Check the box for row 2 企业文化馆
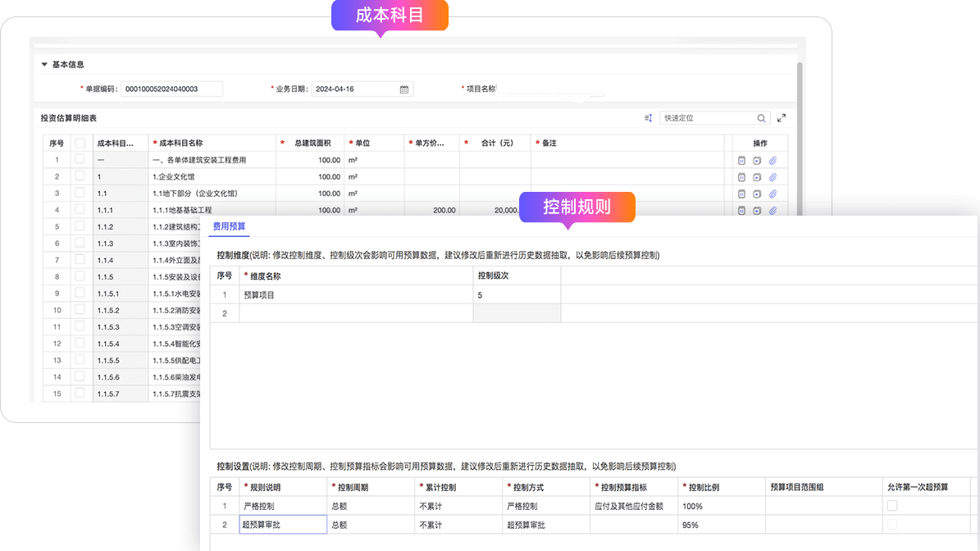Image resolution: width=980 pixels, height=551 pixels. coord(80,176)
